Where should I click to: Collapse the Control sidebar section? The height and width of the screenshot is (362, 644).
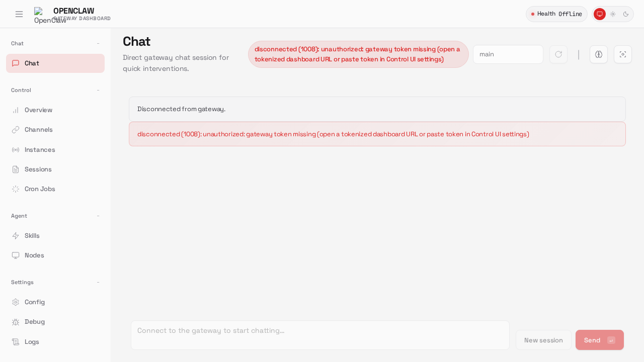click(x=98, y=90)
